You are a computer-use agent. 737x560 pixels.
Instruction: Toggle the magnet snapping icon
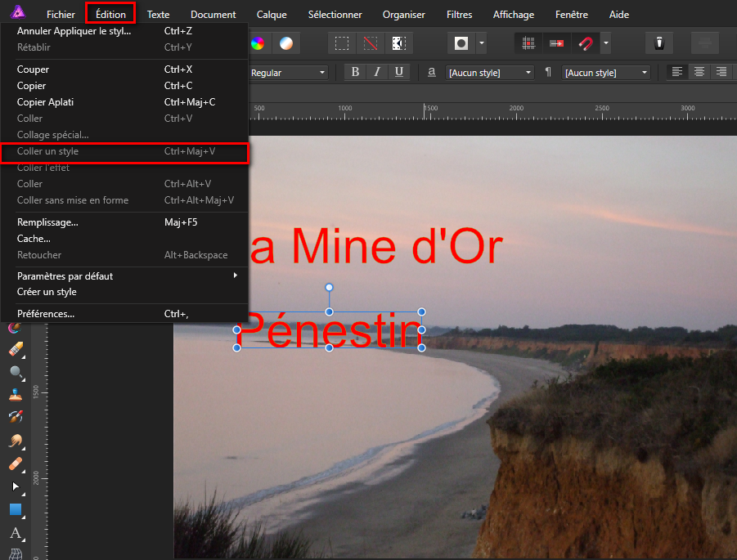(x=586, y=43)
